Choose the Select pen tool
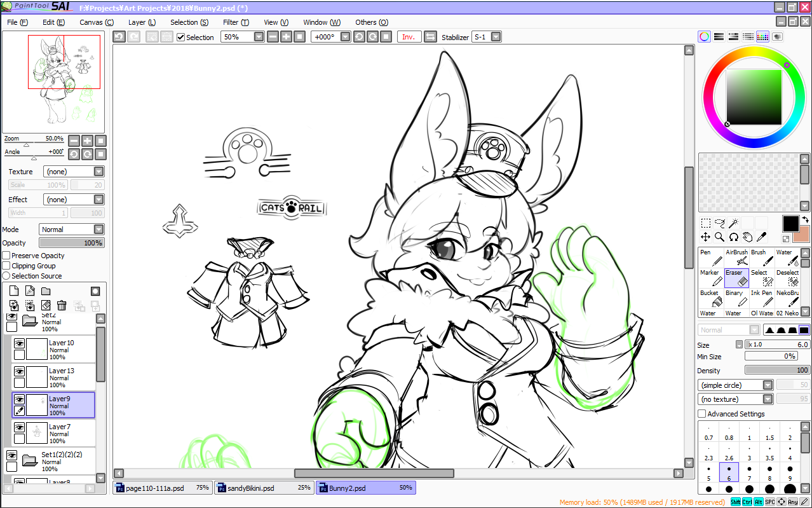812x508 pixels. pyautogui.click(x=762, y=278)
